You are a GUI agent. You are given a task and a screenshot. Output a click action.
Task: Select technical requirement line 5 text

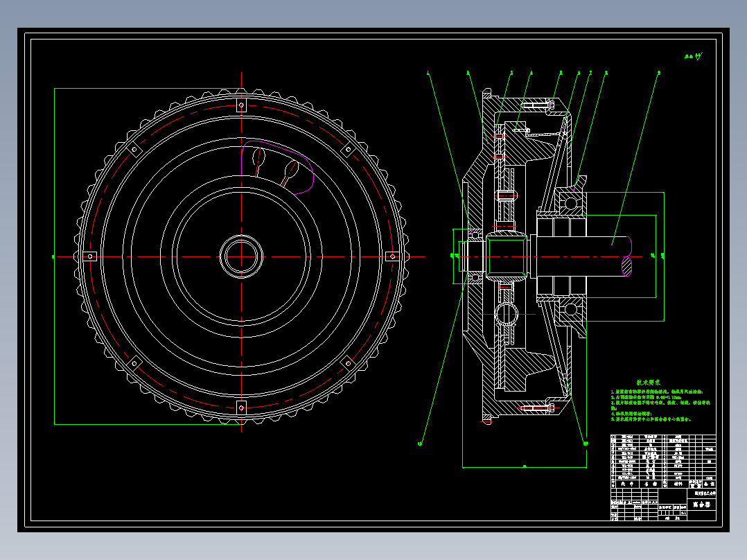tap(651, 419)
